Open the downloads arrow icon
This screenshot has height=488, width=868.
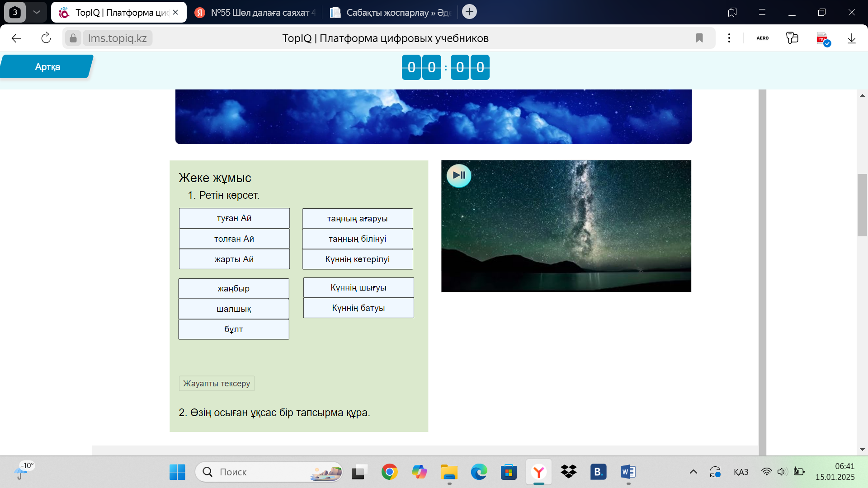click(x=851, y=38)
